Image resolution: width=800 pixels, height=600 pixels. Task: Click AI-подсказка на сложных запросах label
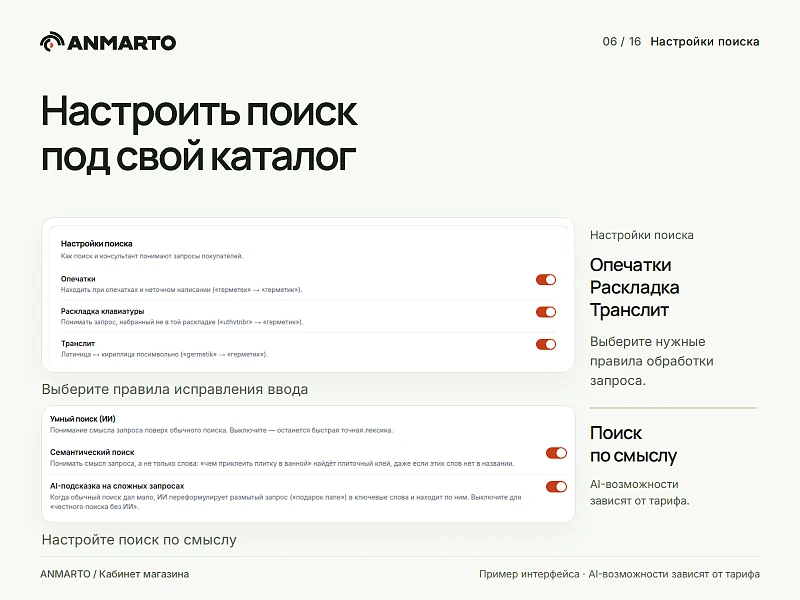[117, 486]
